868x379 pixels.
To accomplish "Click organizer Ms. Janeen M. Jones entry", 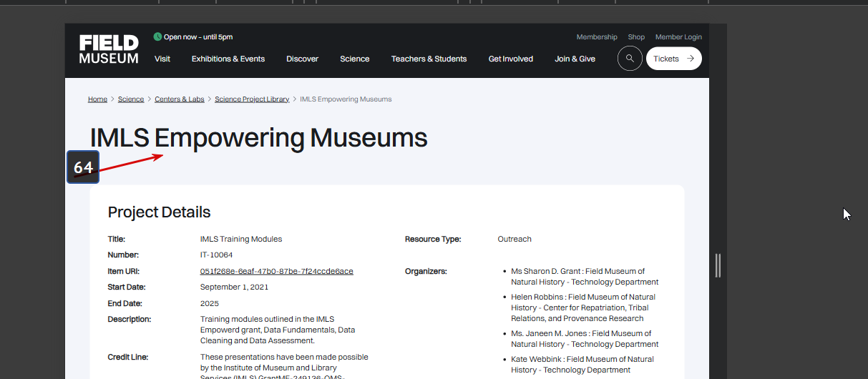I will (x=585, y=339).
